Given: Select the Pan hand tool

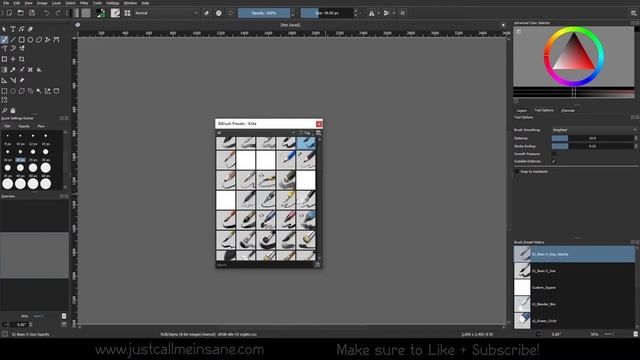Looking at the screenshot, I should point(13,110).
